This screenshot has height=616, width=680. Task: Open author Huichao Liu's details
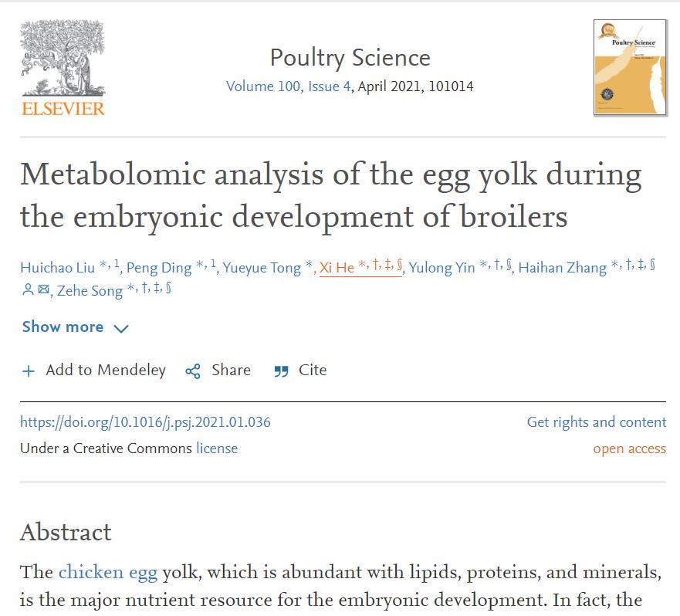(x=58, y=268)
